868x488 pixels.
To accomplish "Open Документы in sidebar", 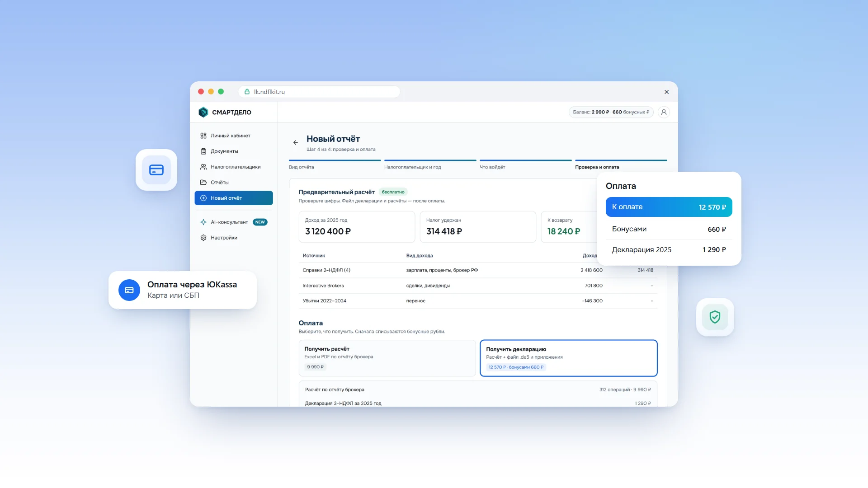I will pyautogui.click(x=234, y=151).
